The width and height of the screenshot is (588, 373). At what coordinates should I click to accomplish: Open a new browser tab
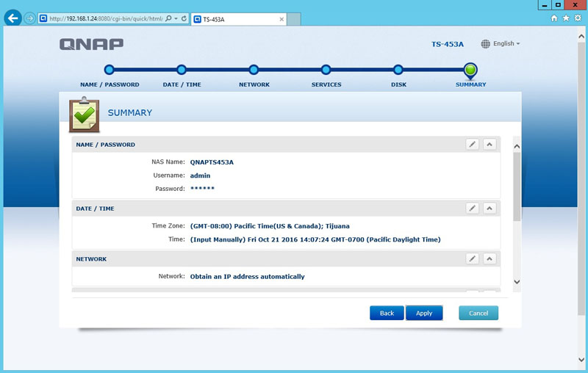294,19
